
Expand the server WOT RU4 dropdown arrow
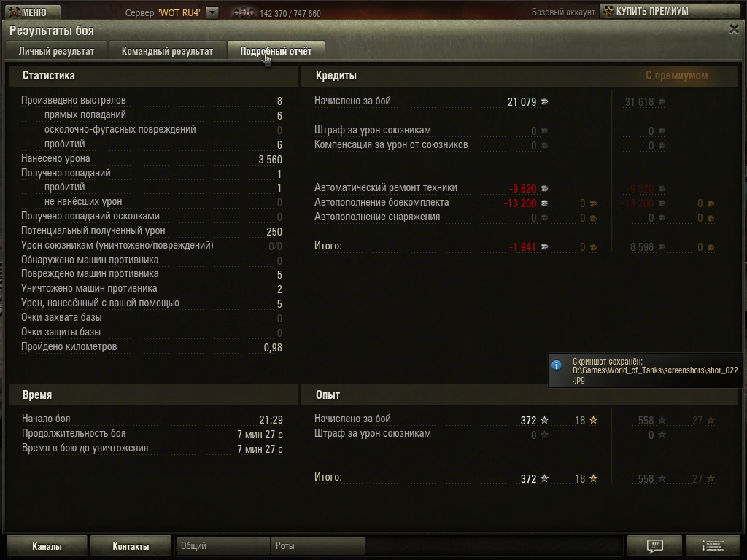coord(212,12)
